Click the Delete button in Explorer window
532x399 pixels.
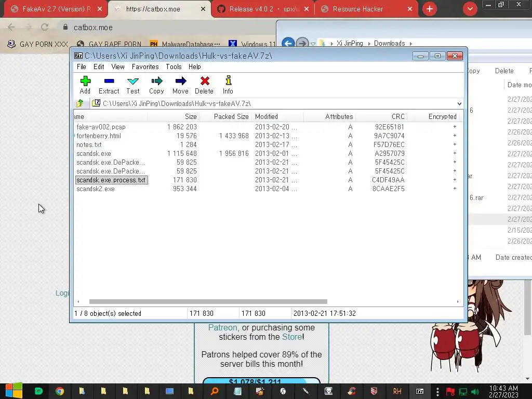(504, 71)
